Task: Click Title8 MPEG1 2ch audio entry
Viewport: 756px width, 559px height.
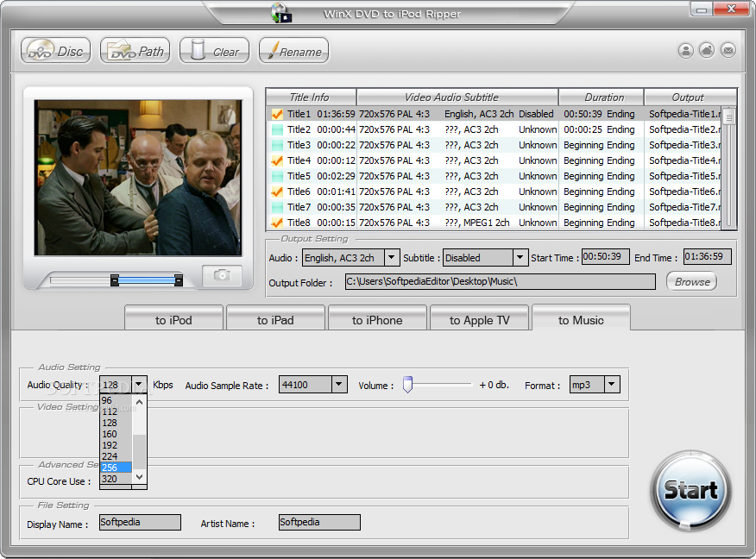Action: 477,223
